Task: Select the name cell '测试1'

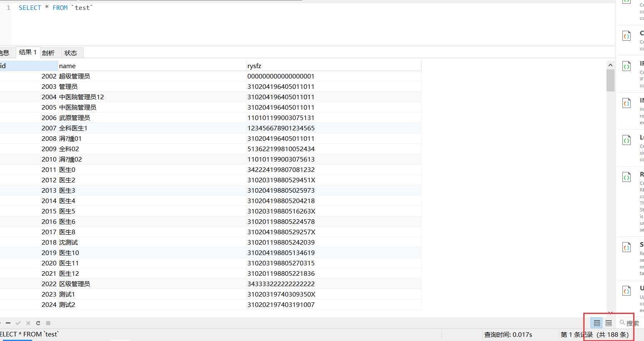Action: (152, 294)
